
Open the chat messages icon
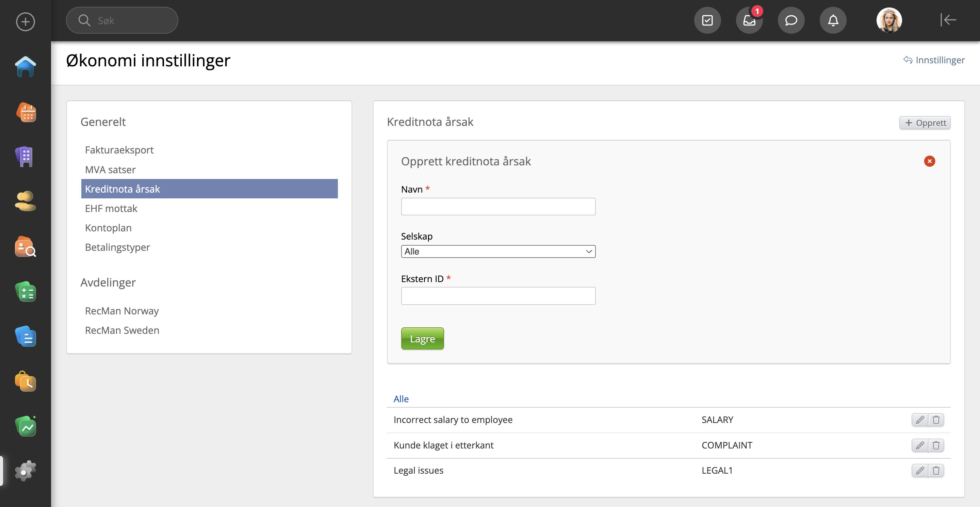pos(791,20)
